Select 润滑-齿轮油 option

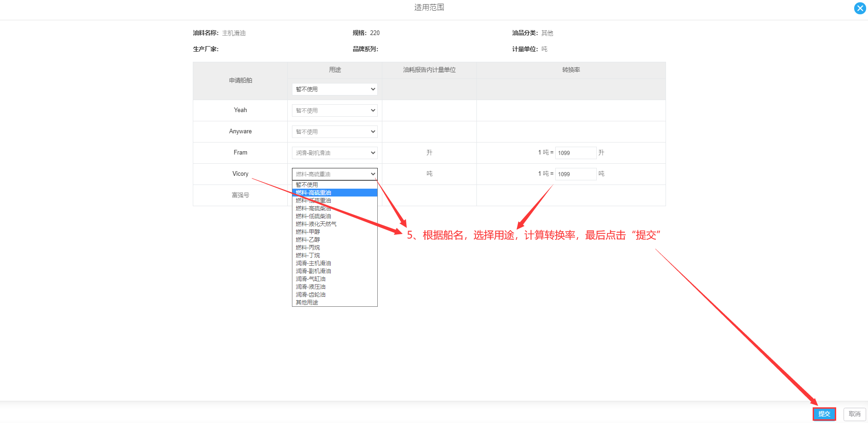334,294
